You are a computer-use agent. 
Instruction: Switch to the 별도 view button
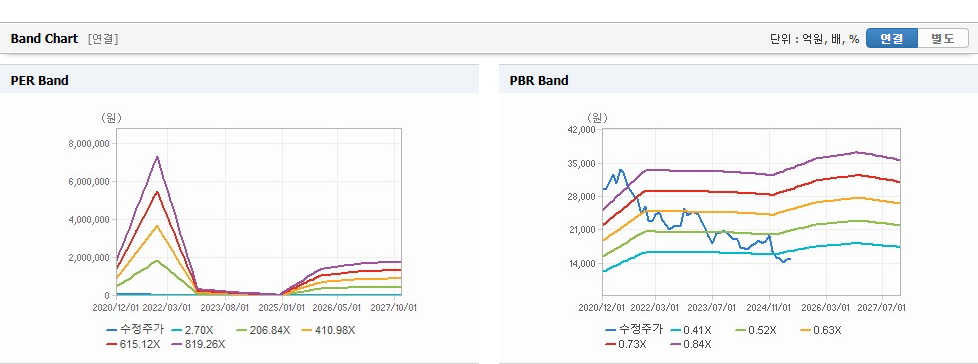[942, 38]
